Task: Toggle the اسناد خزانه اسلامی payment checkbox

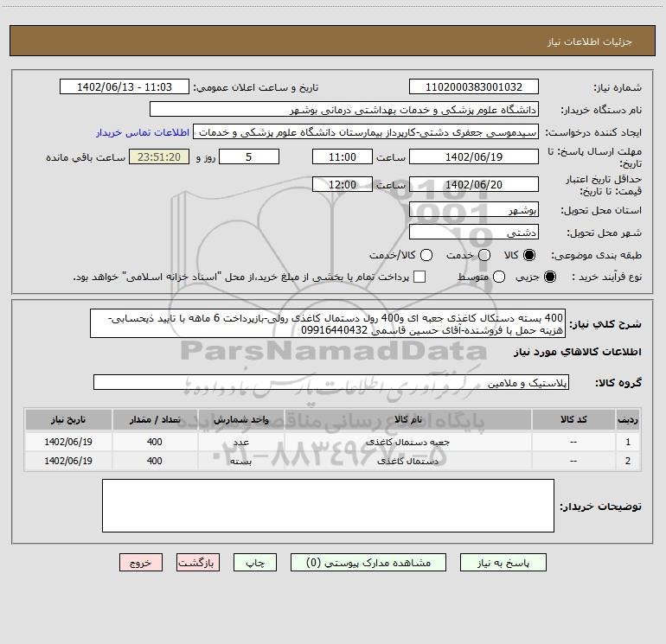Action: (419, 277)
